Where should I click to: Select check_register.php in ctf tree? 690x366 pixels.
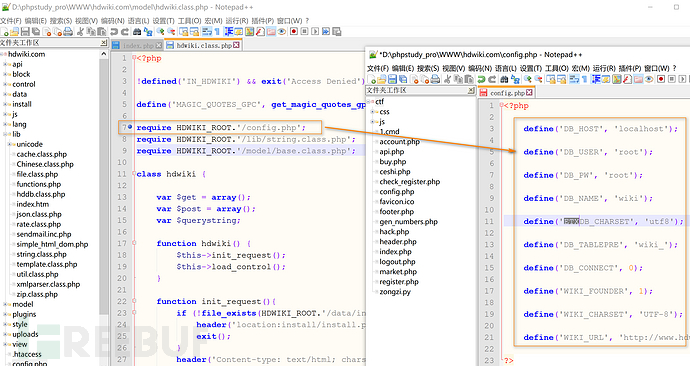[410, 182]
